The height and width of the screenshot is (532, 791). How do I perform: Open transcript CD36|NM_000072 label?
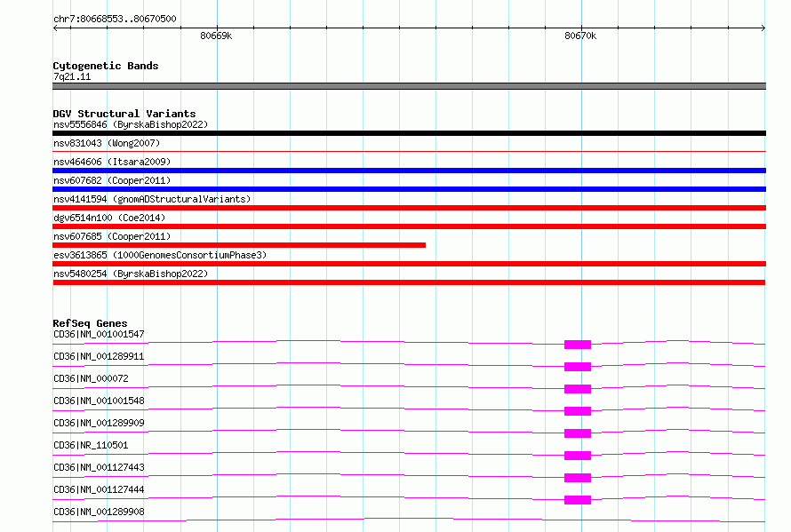(91, 378)
